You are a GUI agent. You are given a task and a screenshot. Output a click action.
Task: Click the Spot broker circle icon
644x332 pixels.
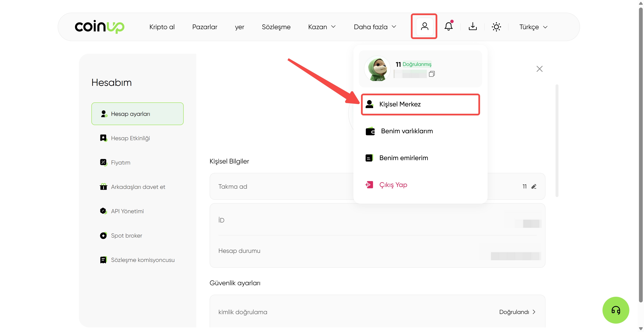103,236
